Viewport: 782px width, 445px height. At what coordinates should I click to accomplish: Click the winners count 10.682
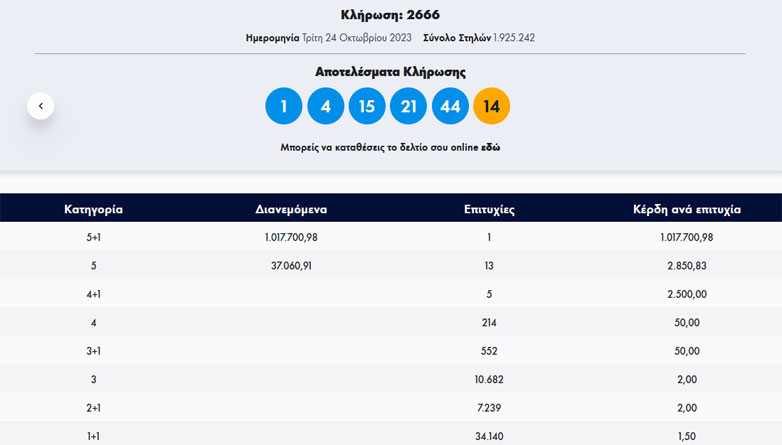(x=489, y=379)
